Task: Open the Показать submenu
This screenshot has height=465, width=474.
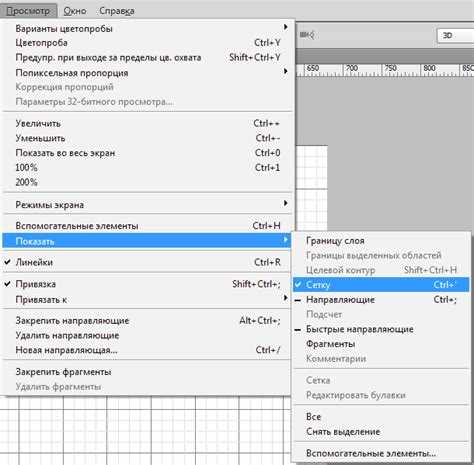Action: click(147, 241)
